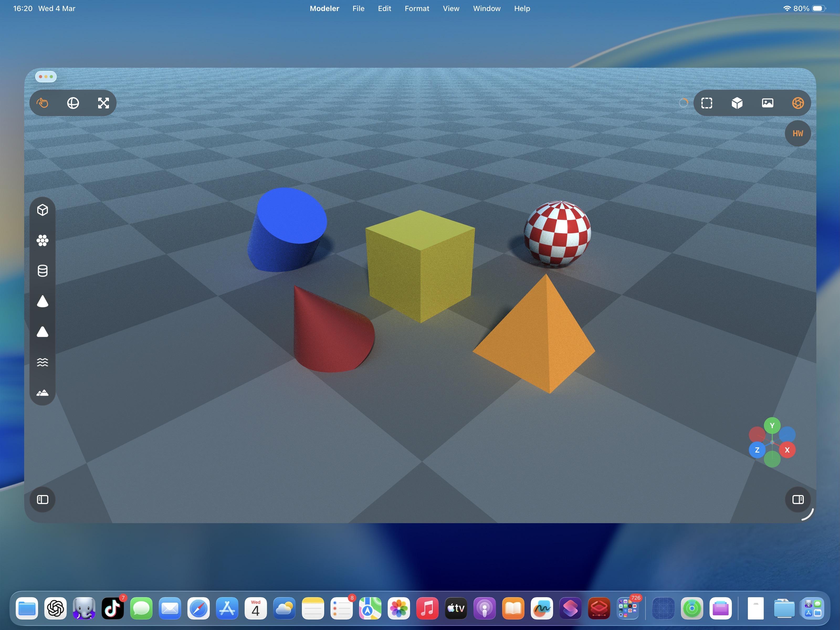The height and width of the screenshot is (630, 840).
Task: Open the Format menu
Action: tap(417, 8)
